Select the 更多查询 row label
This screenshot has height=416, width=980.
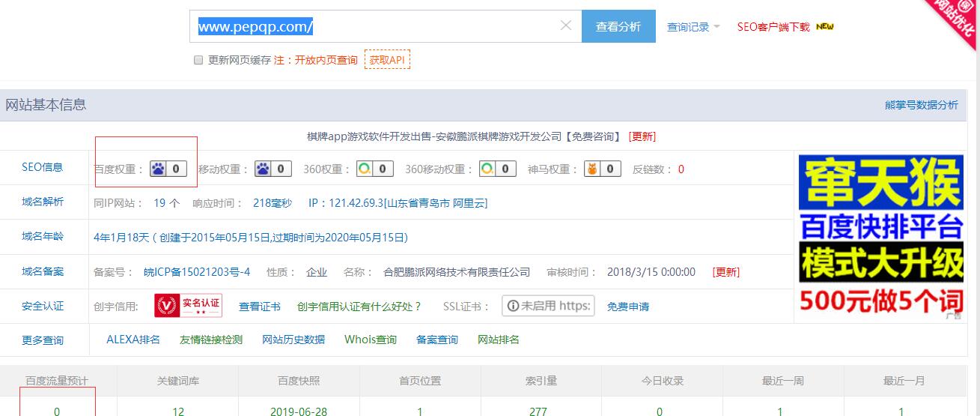[x=43, y=340]
